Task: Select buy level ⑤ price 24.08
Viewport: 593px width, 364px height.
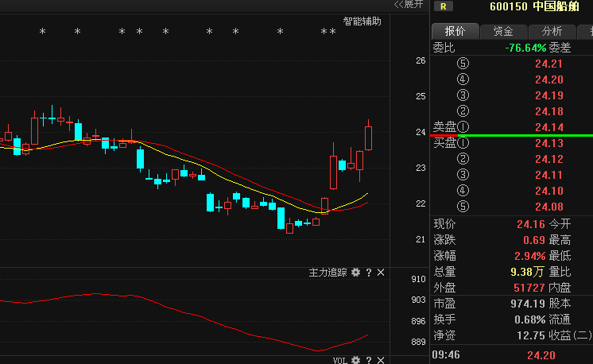Action: click(x=548, y=207)
